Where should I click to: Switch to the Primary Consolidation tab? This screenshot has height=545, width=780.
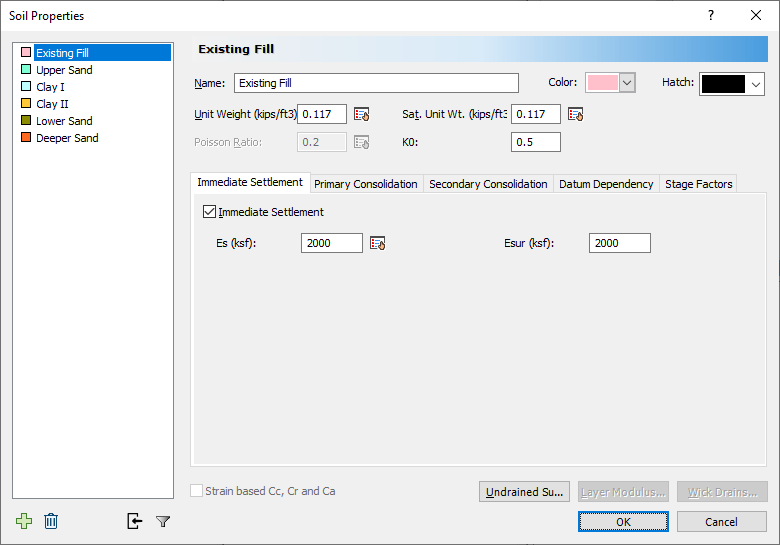pyautogui.click(x=366, y=184)
